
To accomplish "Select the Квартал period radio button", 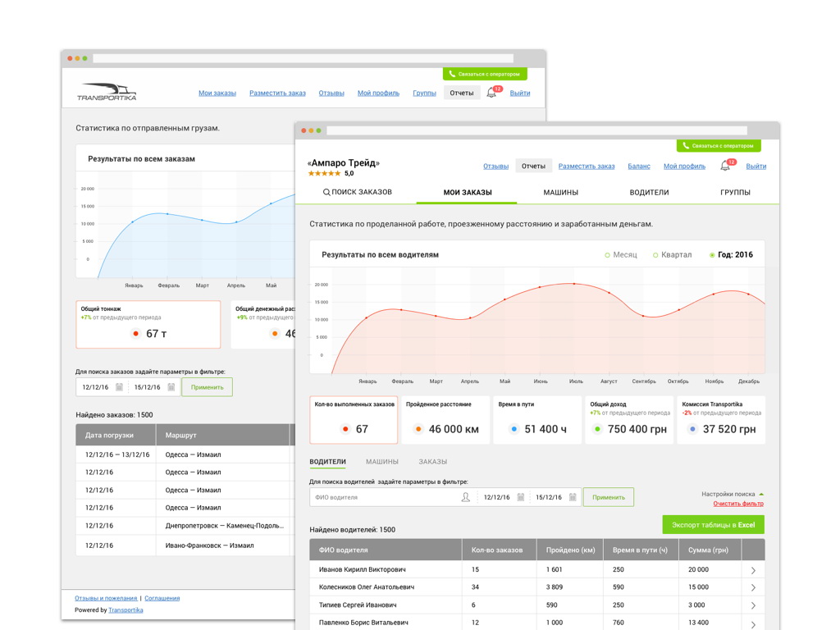I will tap(655, 255).
